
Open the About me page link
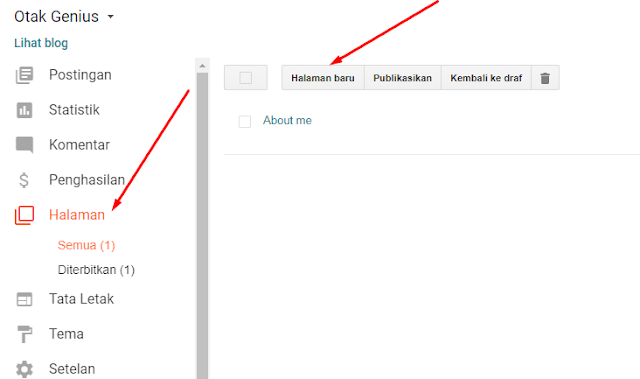click(287, 120)
